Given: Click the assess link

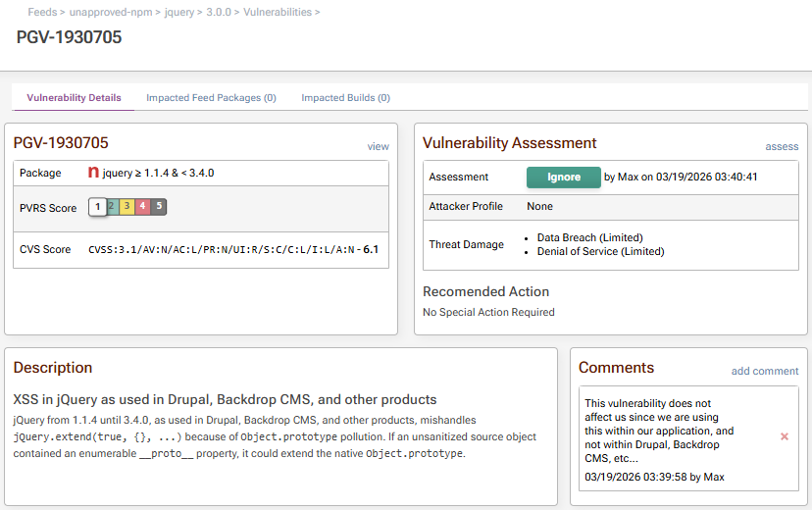Looking at the screenshot, I should [x=782, y=147].
